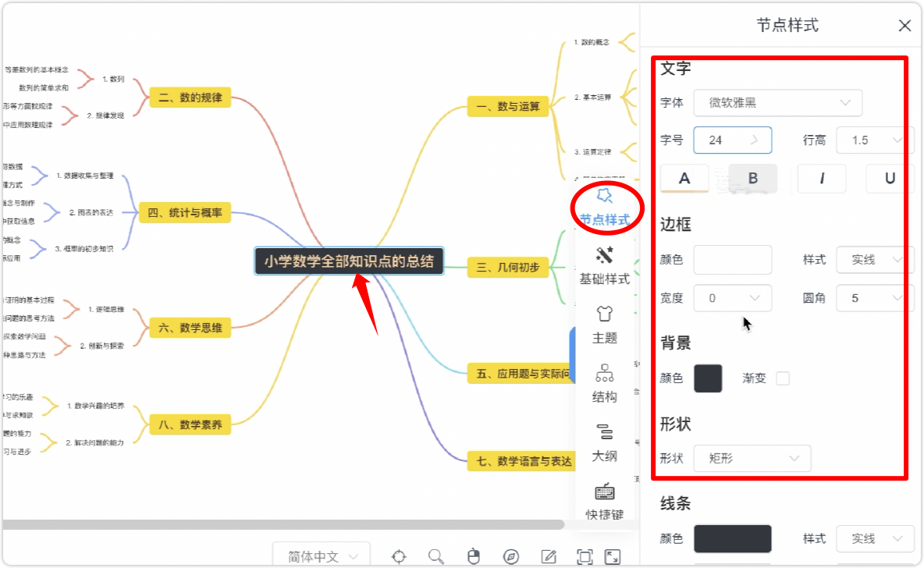Screen dimensions: 924x568
Task: Close the 节点样式 panel with the X
Action: click(904, 25)
